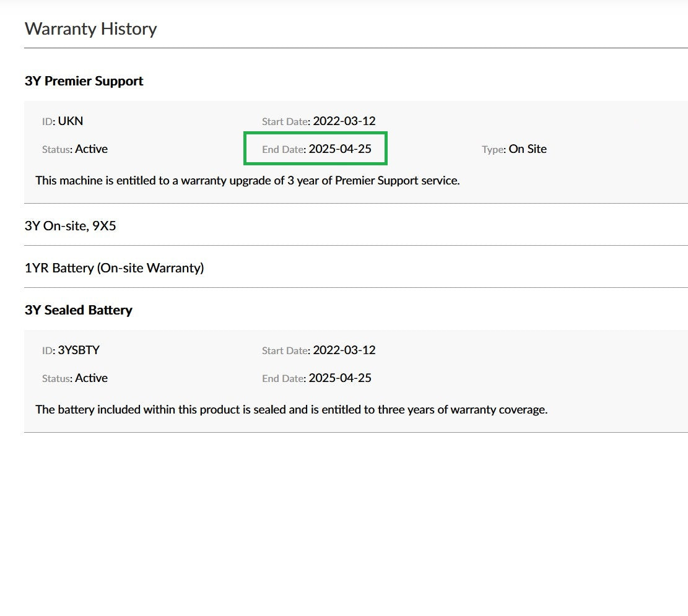Screen dimensions: 688x616
Task: Click the Premier Support warranty upgrade description
Action: click(x=247, y=181)
